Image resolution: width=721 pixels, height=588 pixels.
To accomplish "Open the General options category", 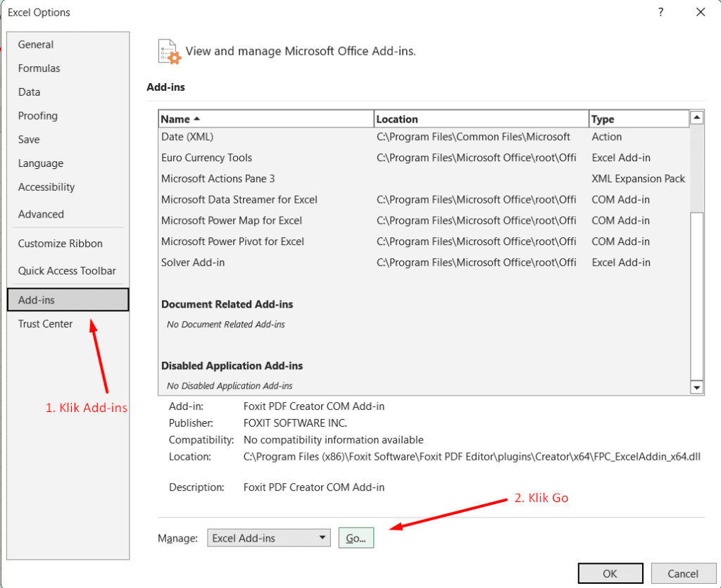I will coord(36,44).
